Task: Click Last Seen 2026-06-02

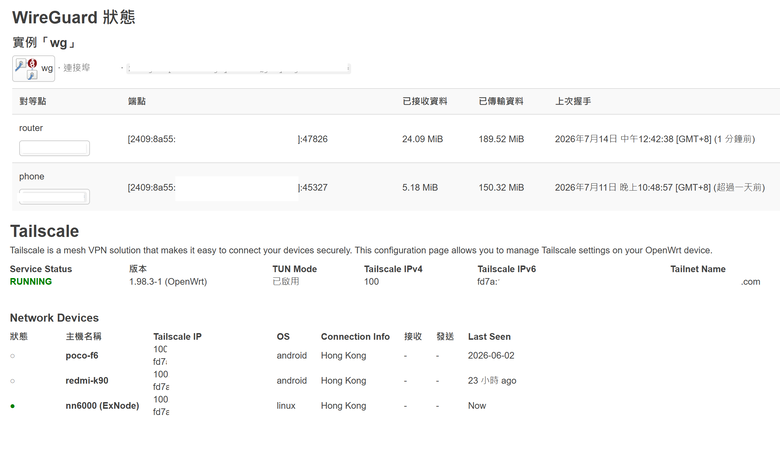Action: pyautogui.click(x=491, y=356)
